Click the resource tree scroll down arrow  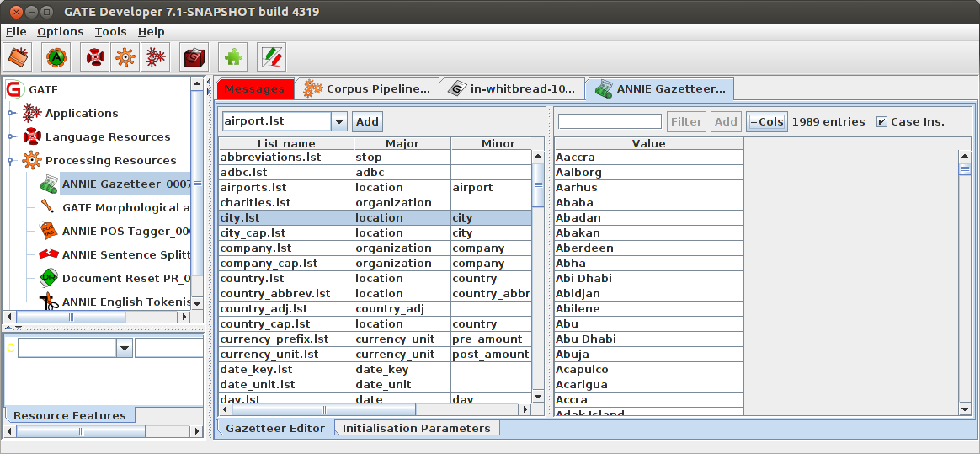pyautogui.click(x=197, y=302)
